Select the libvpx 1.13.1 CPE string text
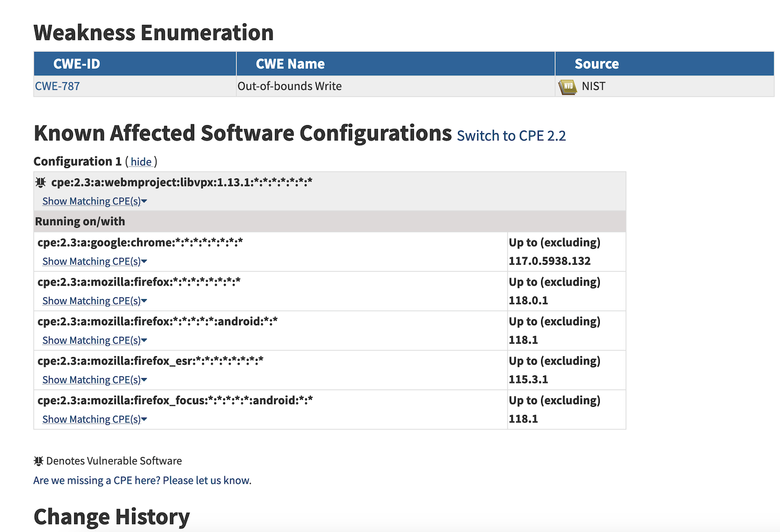The height and width of the screenshot is (532, 780). pyautogui.click(x=181, y=183)
